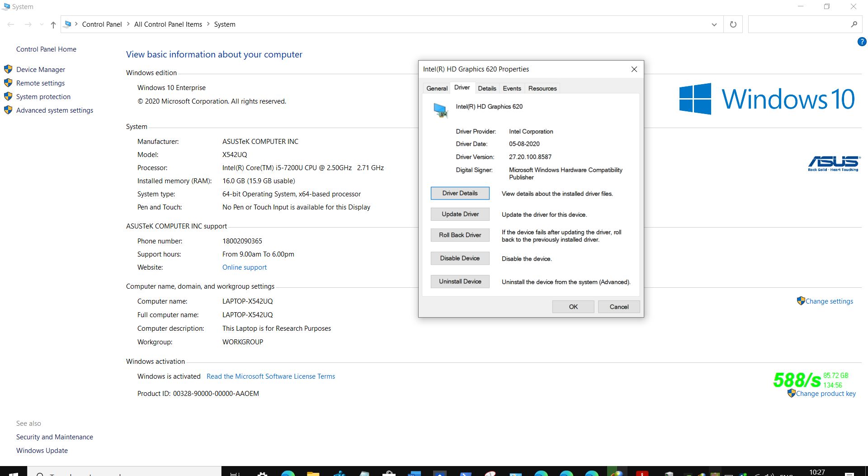Select installed memory value 16.0 GB
The height and width of the screenshot is (476, 868).
[259, 181]
